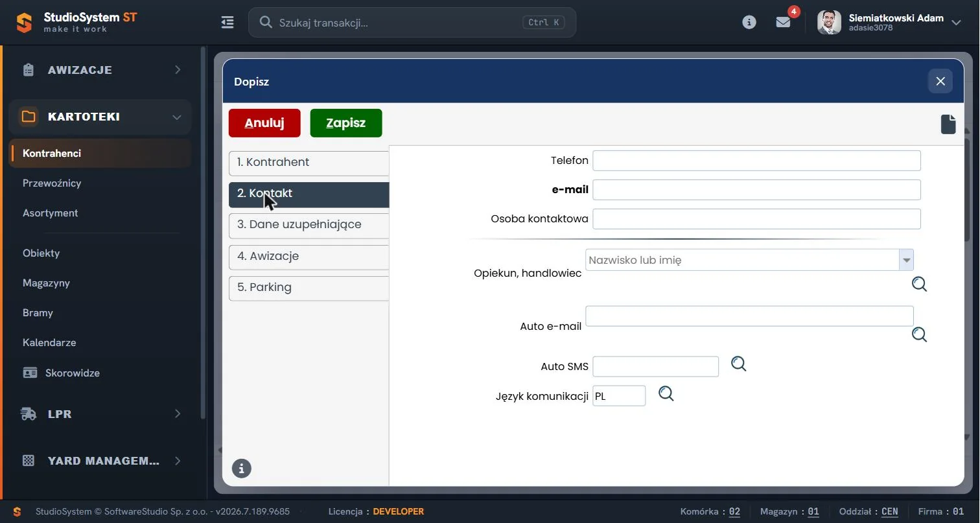
Task: Open the messages envelope icon
Action: point(783,23)
